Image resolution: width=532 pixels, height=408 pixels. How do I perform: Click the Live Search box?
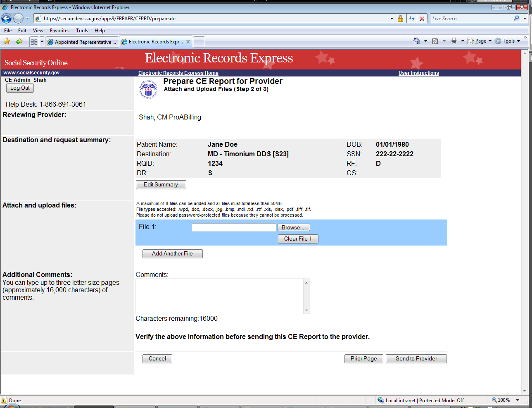[x=471, y=19]
